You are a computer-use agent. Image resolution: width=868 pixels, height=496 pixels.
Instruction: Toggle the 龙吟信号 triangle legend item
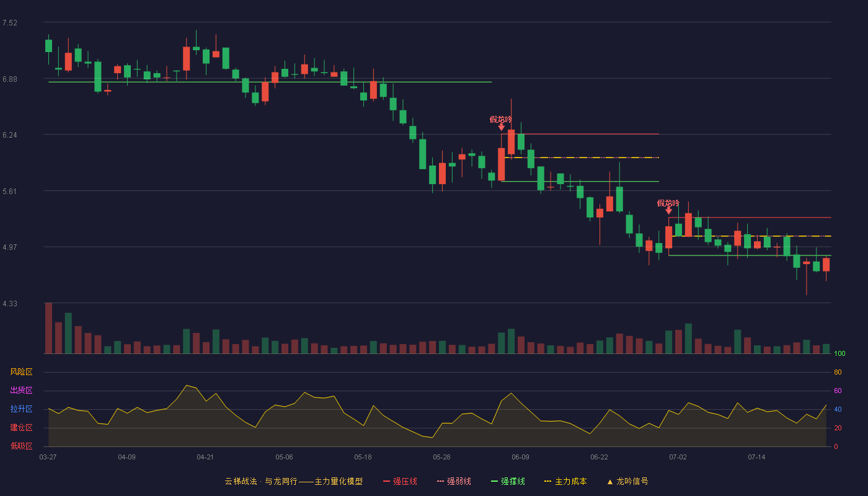click(x=627, y=481)
